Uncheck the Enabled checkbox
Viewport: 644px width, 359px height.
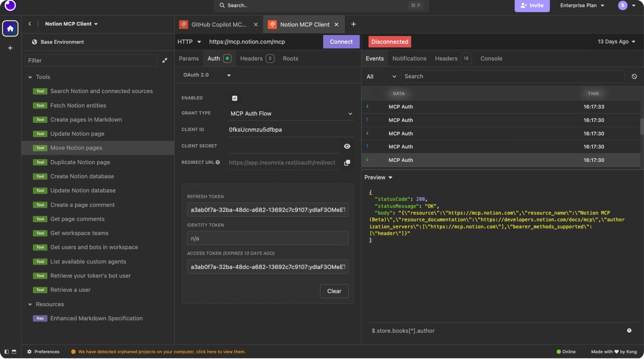click(234, 98)
